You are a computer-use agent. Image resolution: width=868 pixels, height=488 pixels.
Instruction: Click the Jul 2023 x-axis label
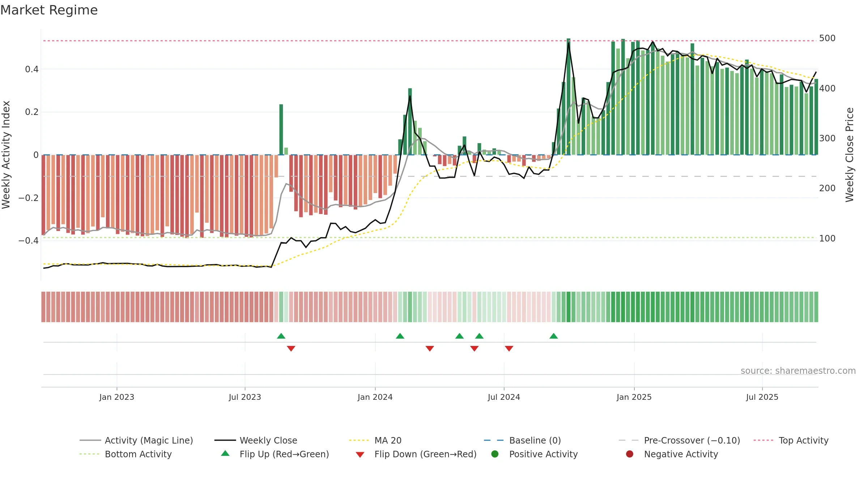pos(245,397)
